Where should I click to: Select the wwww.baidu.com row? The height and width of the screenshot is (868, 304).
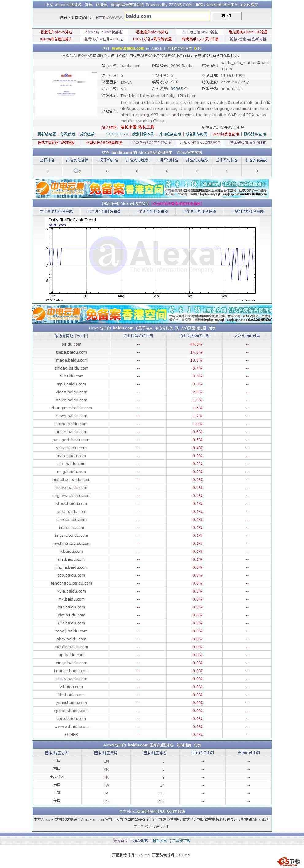tap(152, 726)
